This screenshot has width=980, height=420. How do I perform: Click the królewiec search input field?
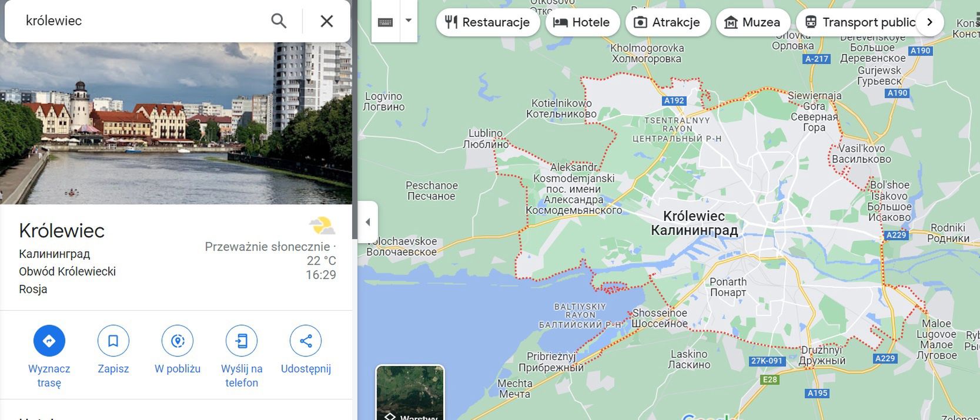(141, 21)
